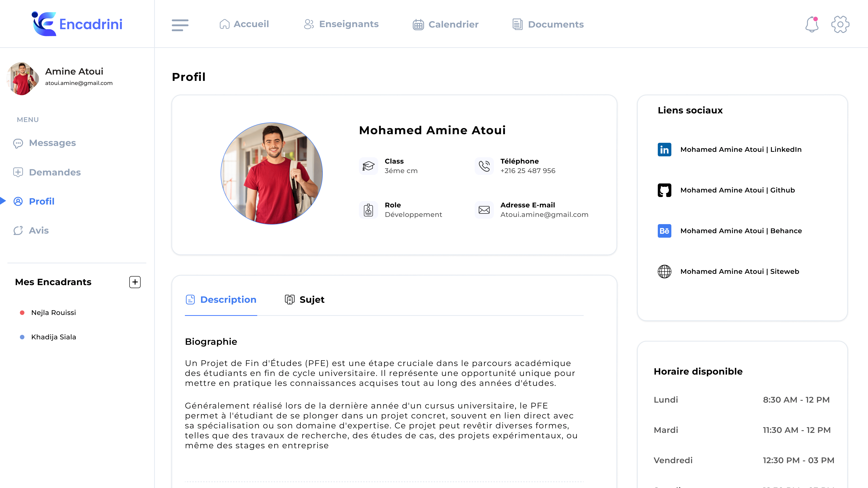Click the Siteweb globe icon
The height and width of the screenshot is (488, 868).
click(664, 272)
